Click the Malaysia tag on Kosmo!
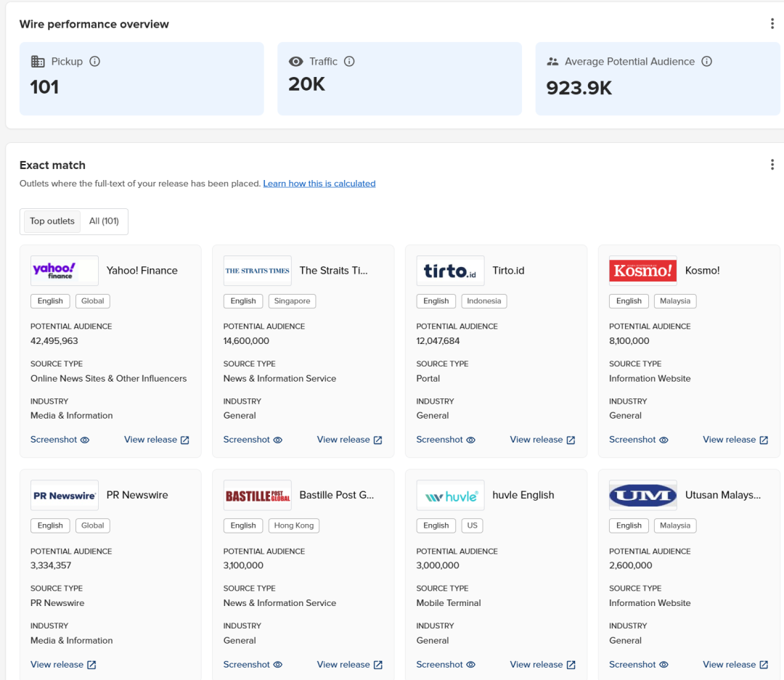 click(675, 301)
